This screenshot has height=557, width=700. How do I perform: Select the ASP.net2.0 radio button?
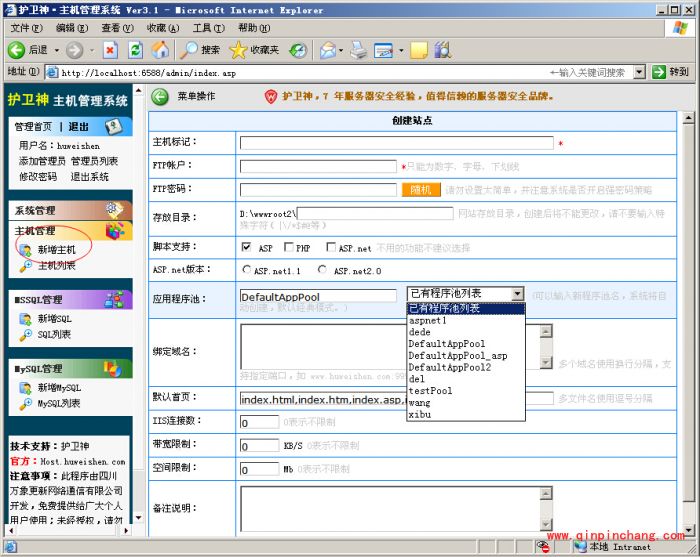click(322, 270)
